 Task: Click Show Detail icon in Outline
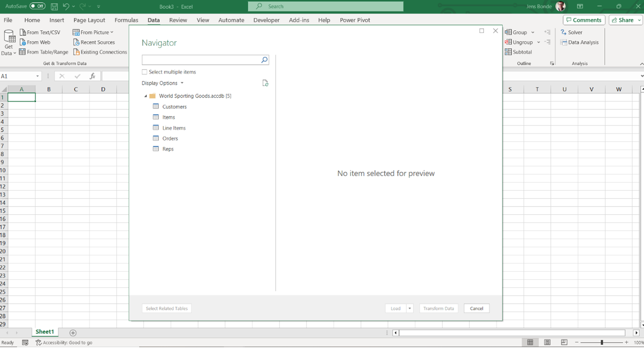[x=547, y=32]
